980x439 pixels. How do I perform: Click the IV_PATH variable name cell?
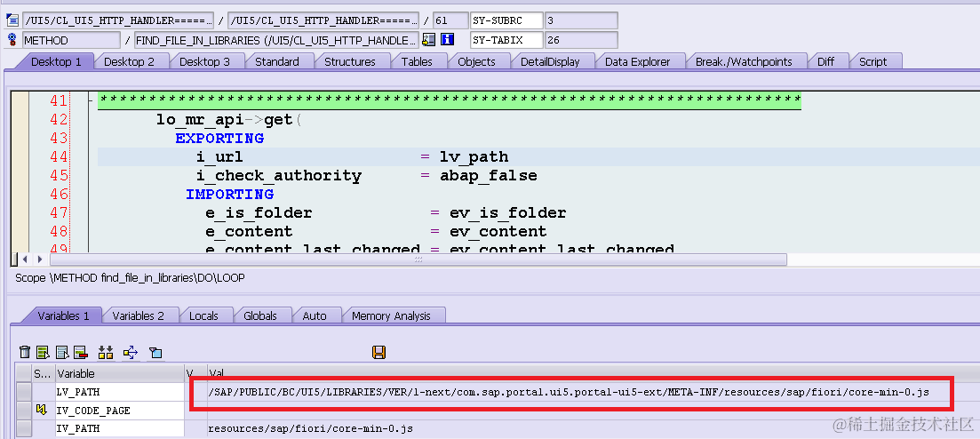120,428
